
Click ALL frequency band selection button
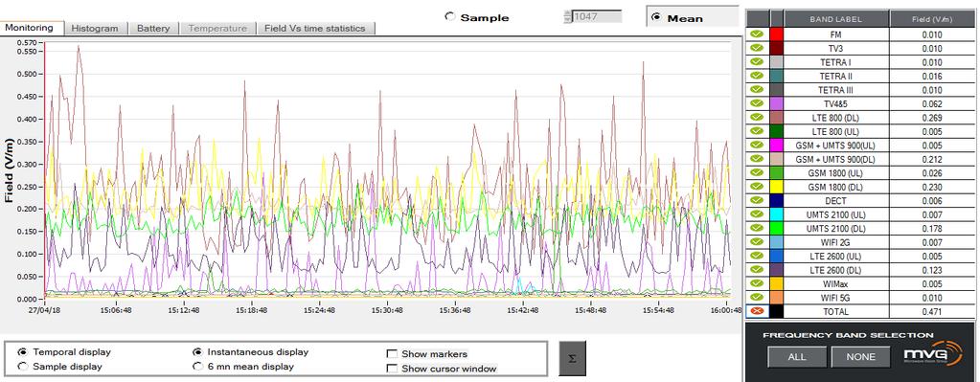click(x=797, y=357)
